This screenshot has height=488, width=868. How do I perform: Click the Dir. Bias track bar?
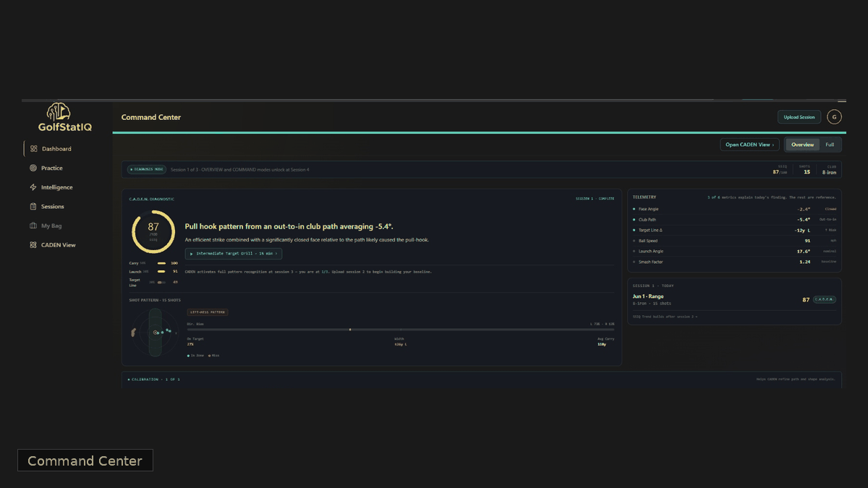coord(401,330)
